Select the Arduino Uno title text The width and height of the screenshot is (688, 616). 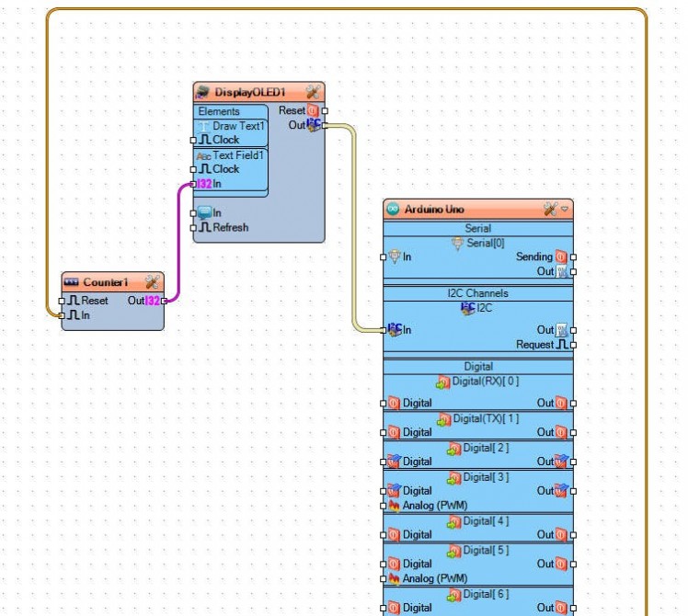click(x=434, y=210)
